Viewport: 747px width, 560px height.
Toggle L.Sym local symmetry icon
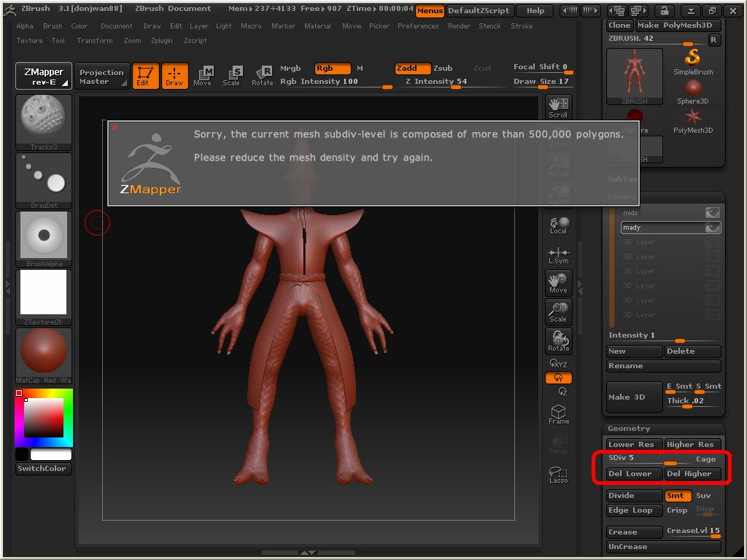[558, 255]
